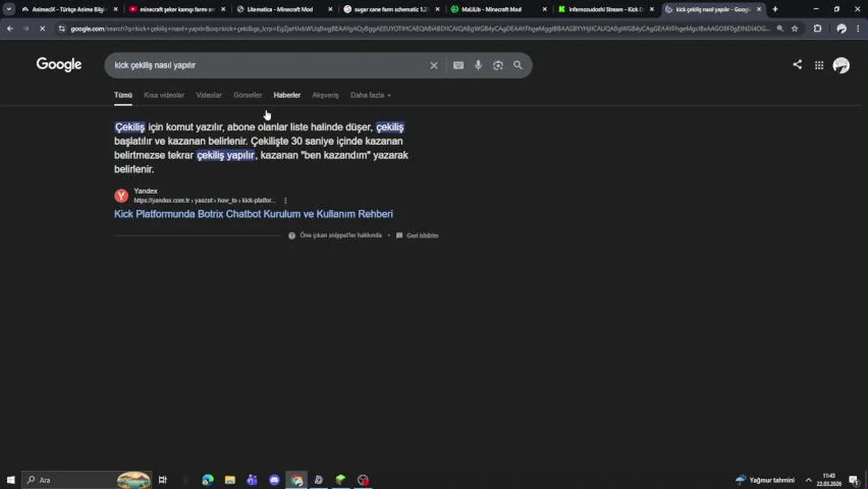Viewport: 868px width, 489px height.
Task: Open more options for the Yandex result
Action: coord(285,200)
